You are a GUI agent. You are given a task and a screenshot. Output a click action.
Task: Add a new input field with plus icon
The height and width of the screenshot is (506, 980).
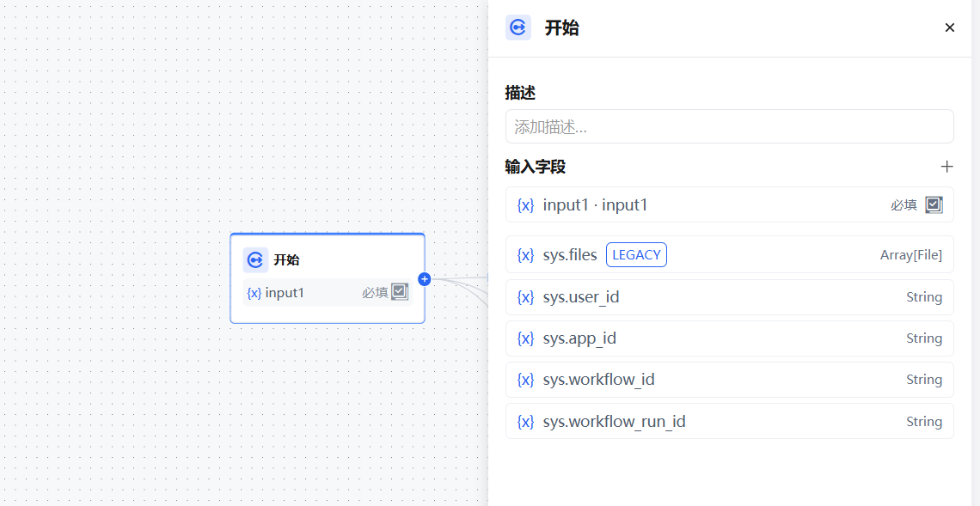(x=946, y=167)
